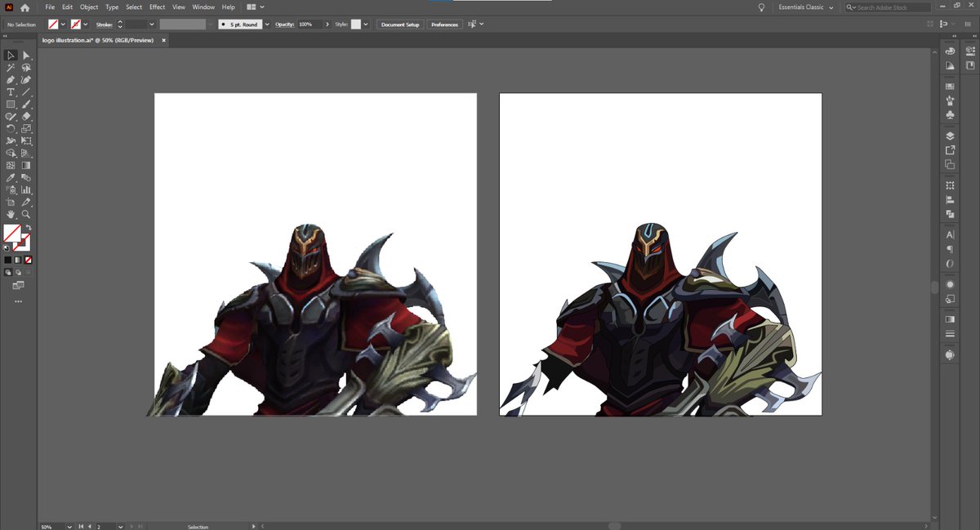
Task: Select the Zoom tool
Action: click(x=26, y=214)
